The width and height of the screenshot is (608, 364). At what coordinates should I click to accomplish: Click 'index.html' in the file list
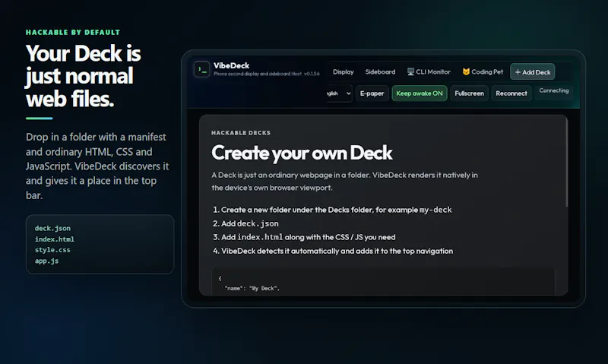(x=55, y=239)
